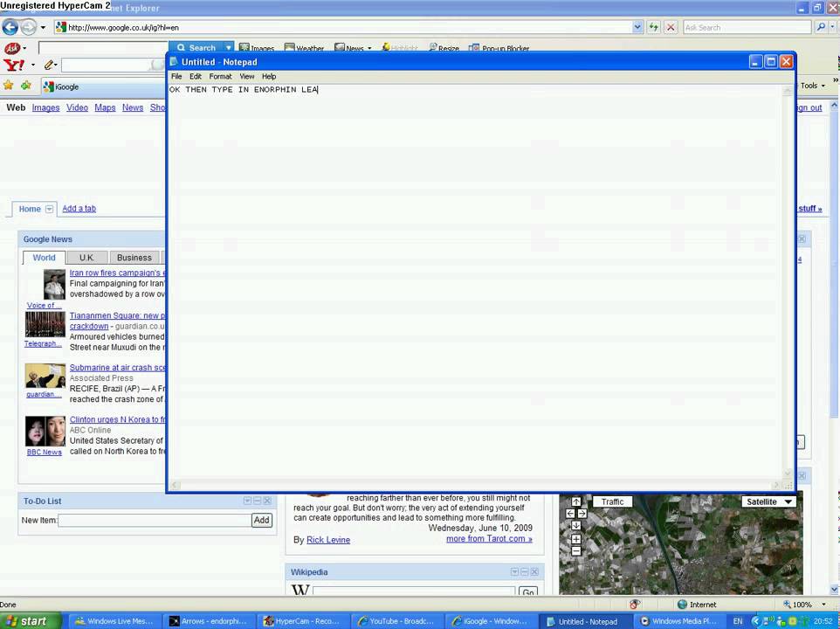Select the Business tab in Google News

coord(134,258)
